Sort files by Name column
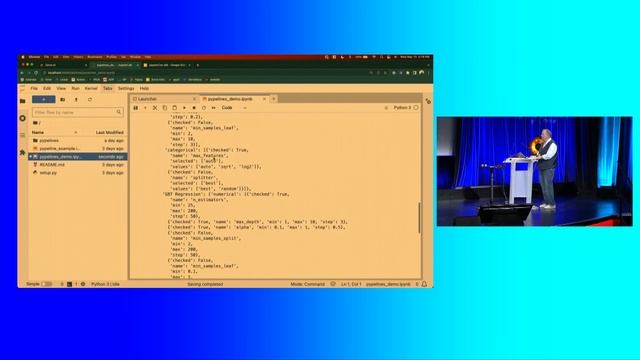This screenshot has width=640, height=360. [x=38, y=132]
